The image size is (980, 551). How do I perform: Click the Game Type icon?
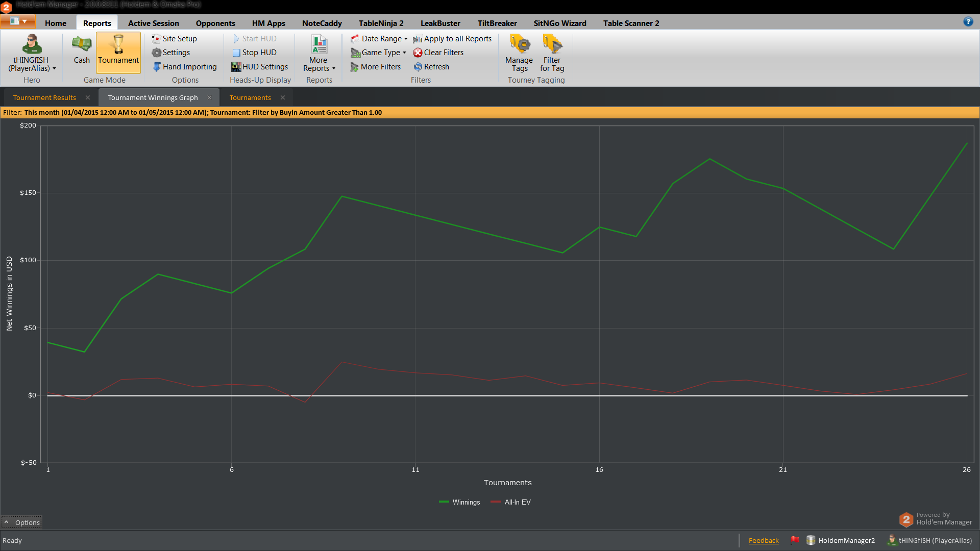pos(355,53)
